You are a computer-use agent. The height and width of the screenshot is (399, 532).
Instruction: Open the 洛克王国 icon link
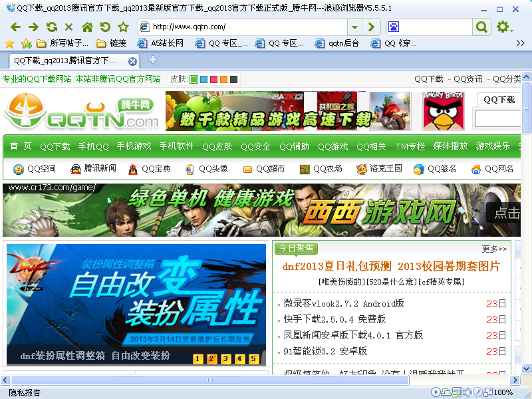379,169
